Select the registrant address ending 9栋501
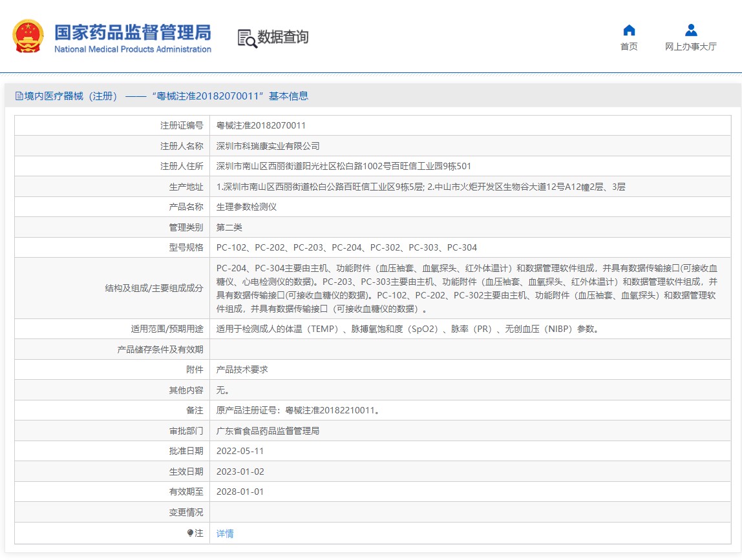The width and height of the screenshot is (742, 560). 344,166
